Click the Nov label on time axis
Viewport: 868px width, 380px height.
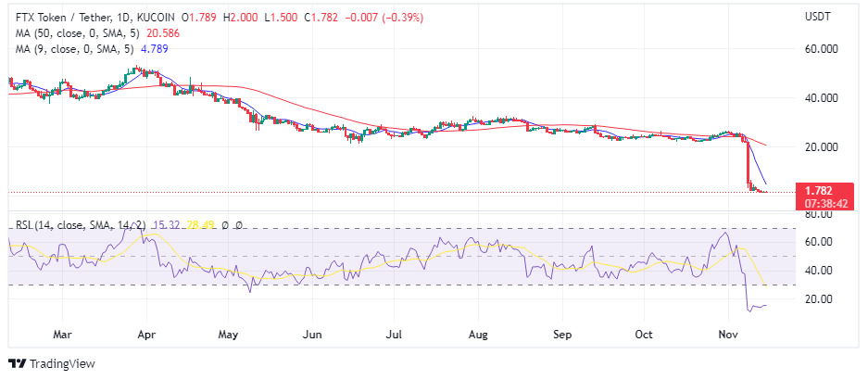(728, 335)
